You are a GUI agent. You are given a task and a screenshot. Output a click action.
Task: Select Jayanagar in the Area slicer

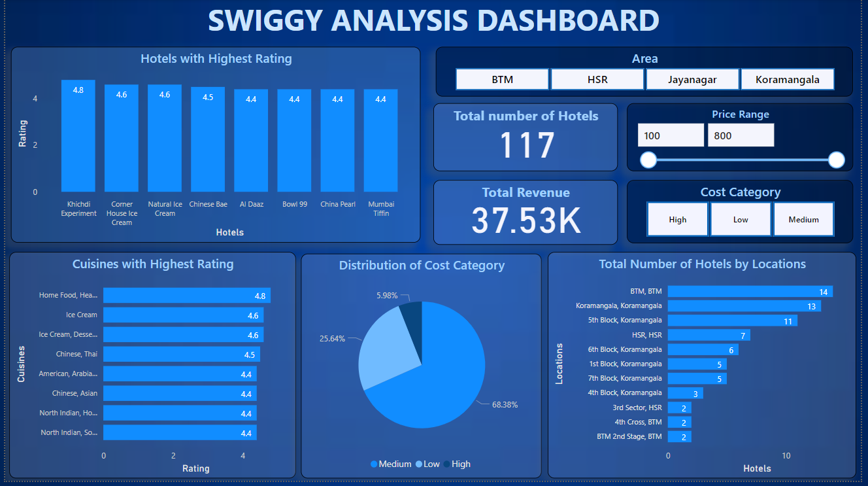click(692, 78)
